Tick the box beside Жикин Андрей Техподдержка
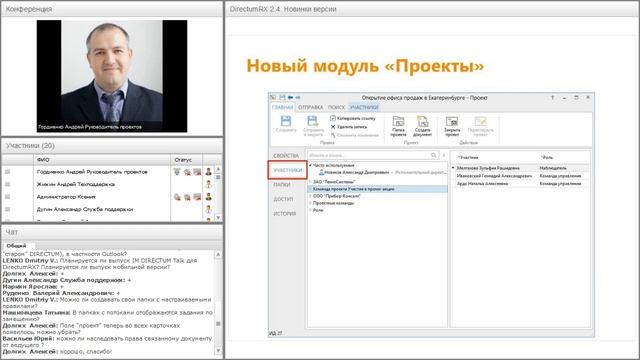This screenshot has width=640, height=360. [7, 184]
